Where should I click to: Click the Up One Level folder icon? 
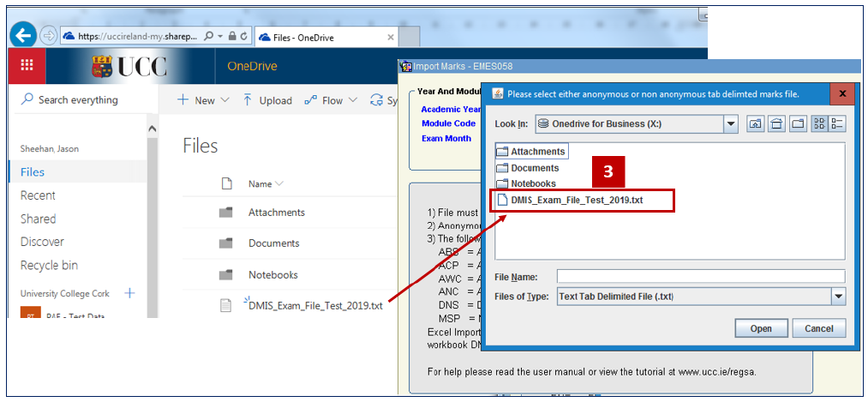[756, 124]
